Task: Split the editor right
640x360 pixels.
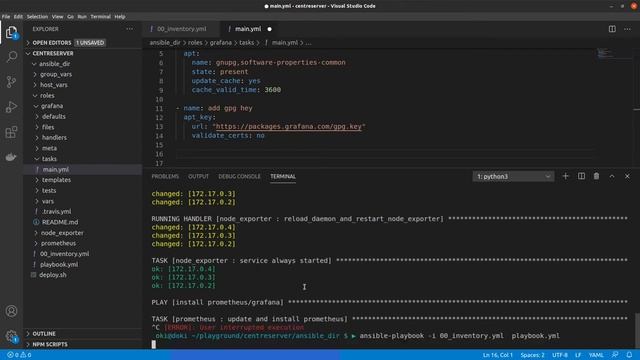Action: click(x=612, y=29)
